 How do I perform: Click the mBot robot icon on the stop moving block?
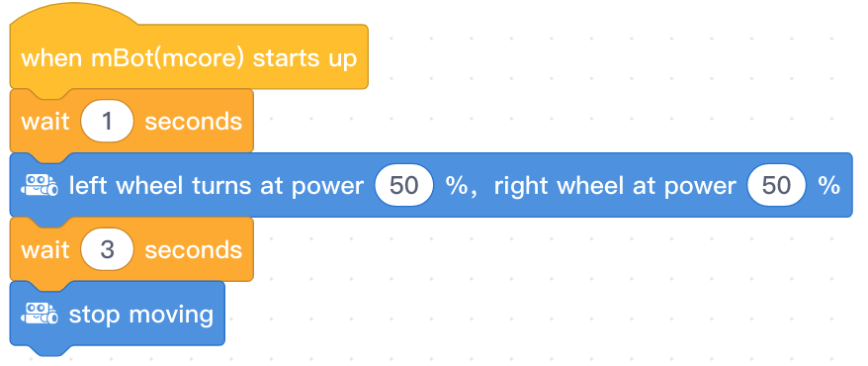click(x=39, y=314)
